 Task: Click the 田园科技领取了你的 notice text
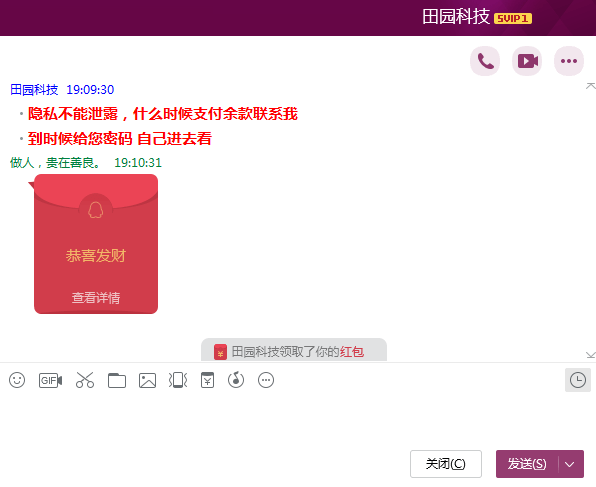[285, 352]
